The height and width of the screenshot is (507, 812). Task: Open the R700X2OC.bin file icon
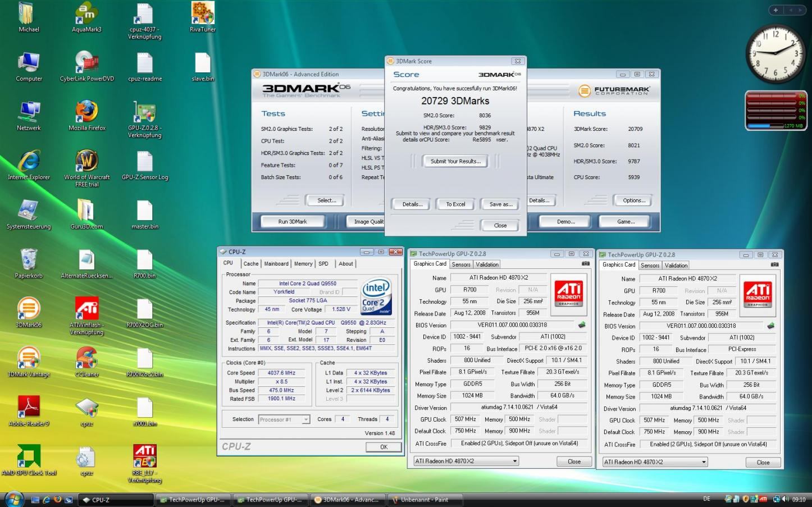coord(144,313)
